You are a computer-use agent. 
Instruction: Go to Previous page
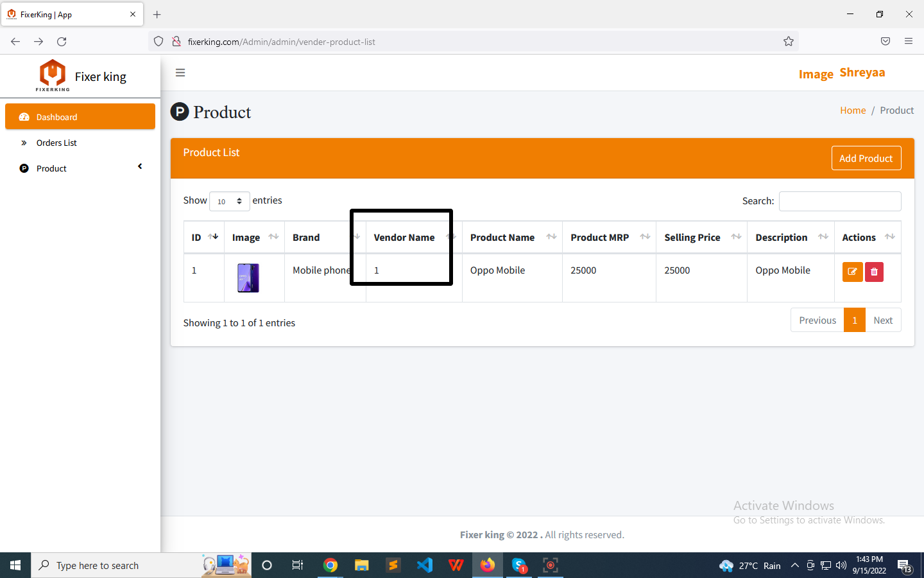[x=817, y=320]
